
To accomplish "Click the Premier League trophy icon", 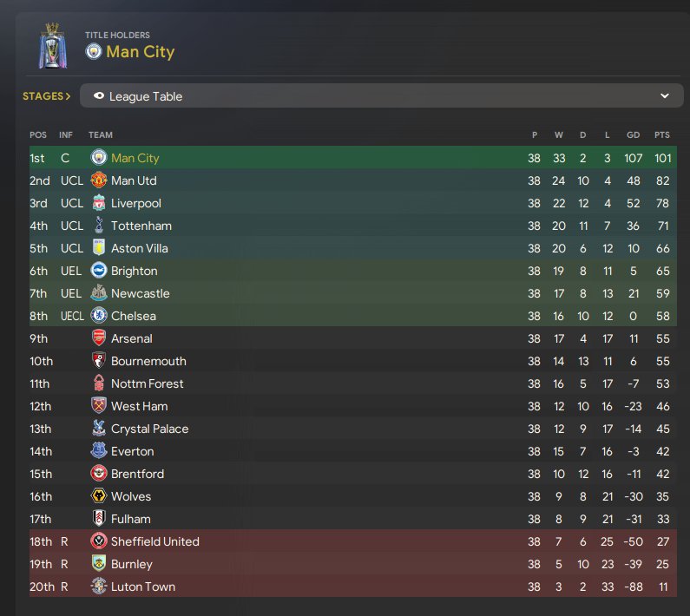I will point(53,46).
